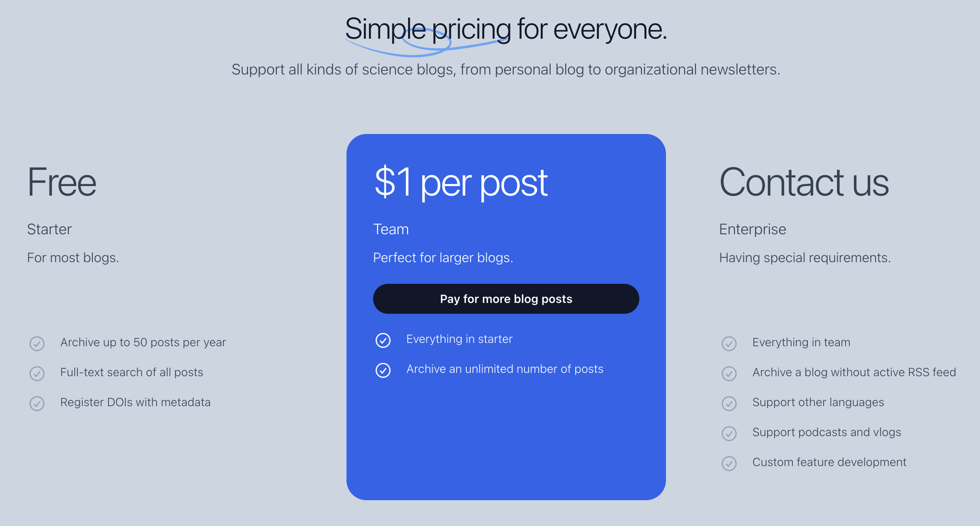Click checkmark beside Support podcasts and vlogs
980x526 pixels.
pos(729,434)
